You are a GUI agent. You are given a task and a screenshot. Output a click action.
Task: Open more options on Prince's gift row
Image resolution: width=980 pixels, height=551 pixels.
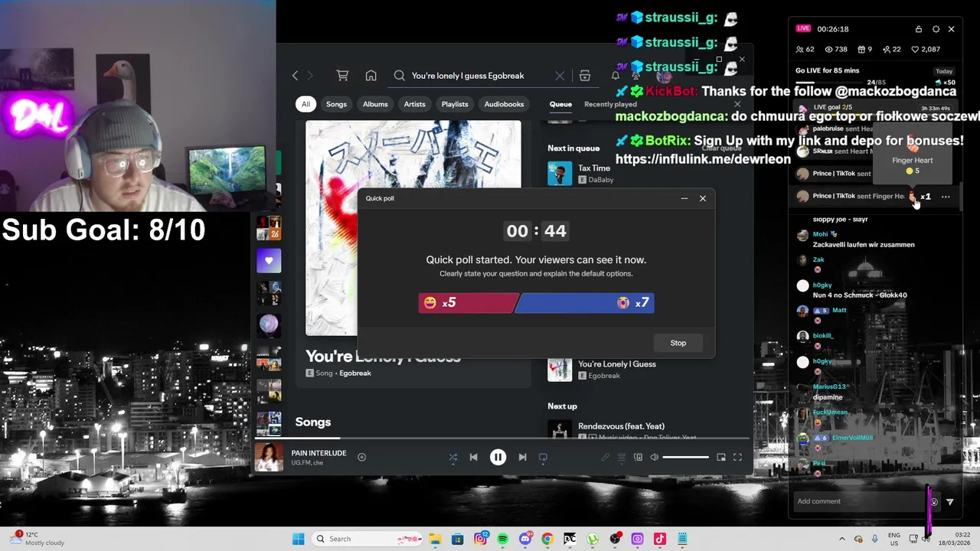[x=946, y=197]
